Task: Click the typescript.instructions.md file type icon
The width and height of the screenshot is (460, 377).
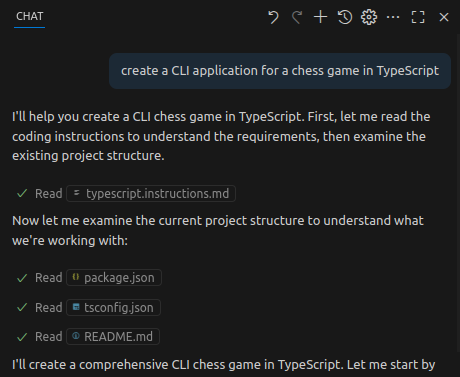Action: coord(77,193)
